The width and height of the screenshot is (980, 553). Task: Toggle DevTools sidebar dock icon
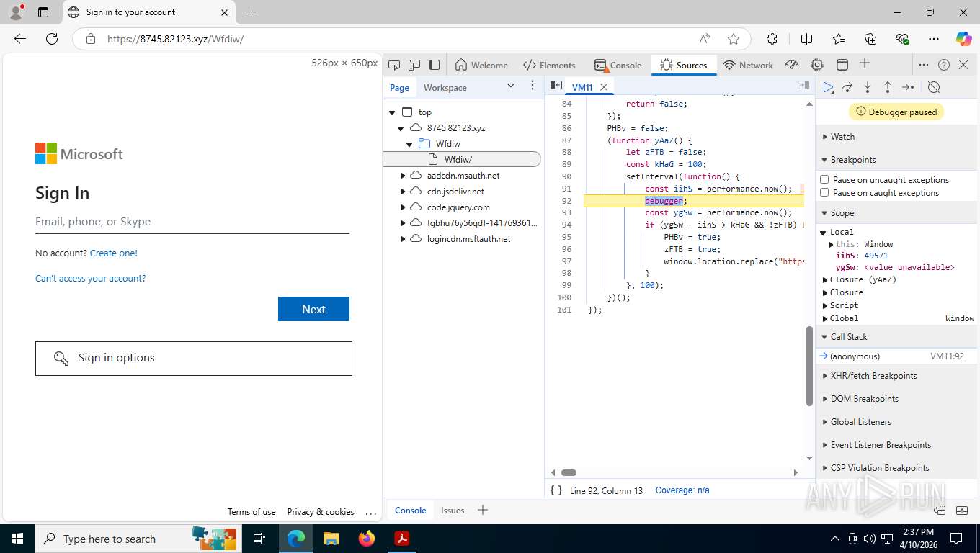435,65
